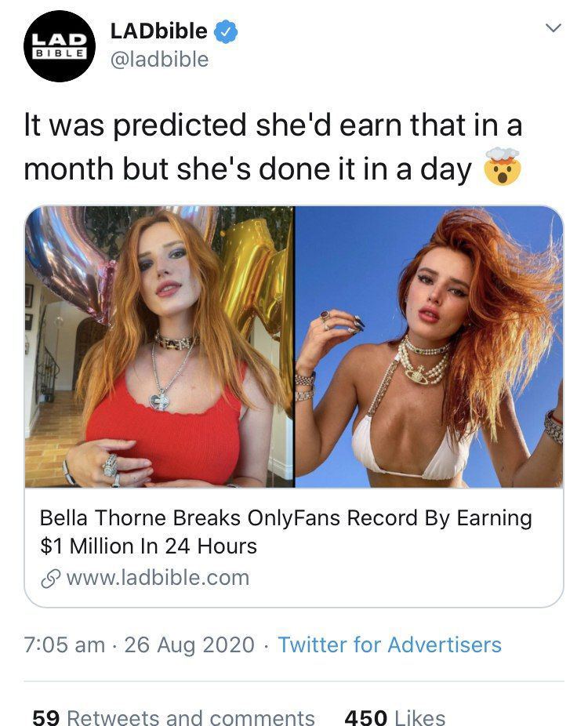This screenshot has width=588, height=726.
Task: Click the blue verified badge
Action: click(226, 32)
